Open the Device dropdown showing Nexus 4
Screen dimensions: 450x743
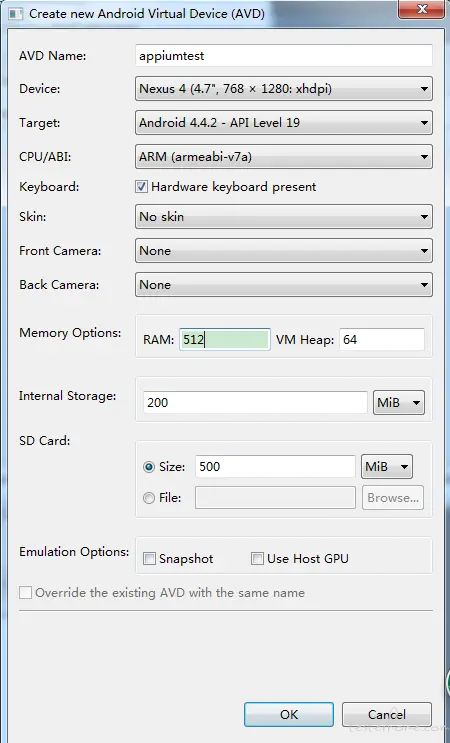point(284,89)
